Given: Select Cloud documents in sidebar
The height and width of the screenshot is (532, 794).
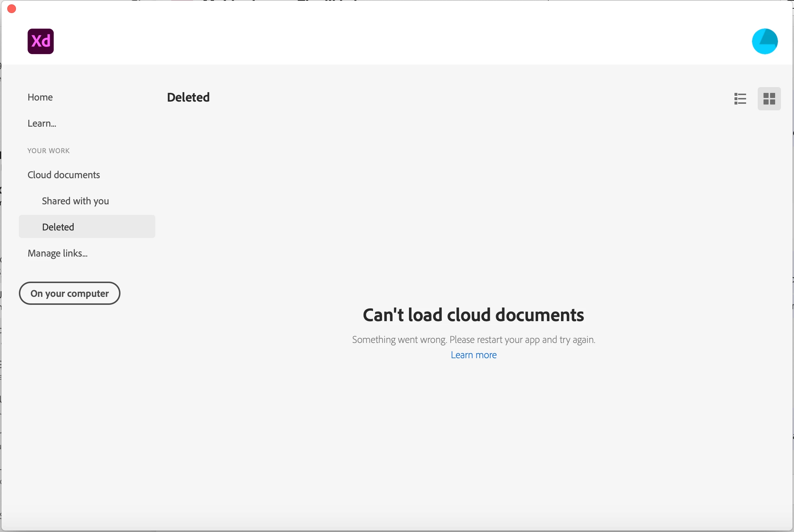Looking at the screenshot, I should 64,175.
